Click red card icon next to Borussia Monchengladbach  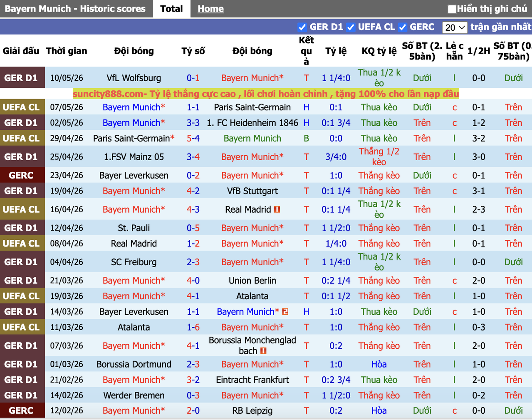pos(263,351)
